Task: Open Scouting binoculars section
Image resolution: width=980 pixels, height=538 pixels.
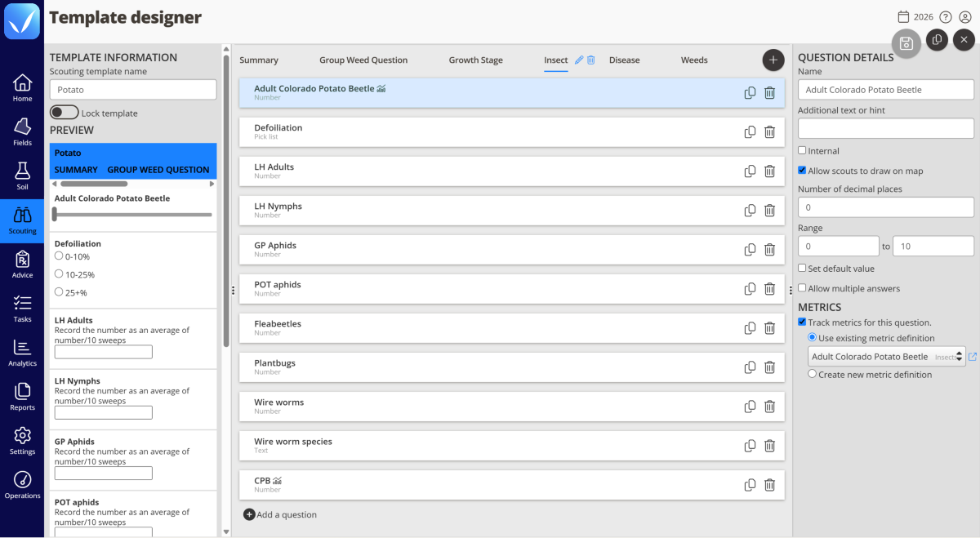Action: [x=22, y=220]
